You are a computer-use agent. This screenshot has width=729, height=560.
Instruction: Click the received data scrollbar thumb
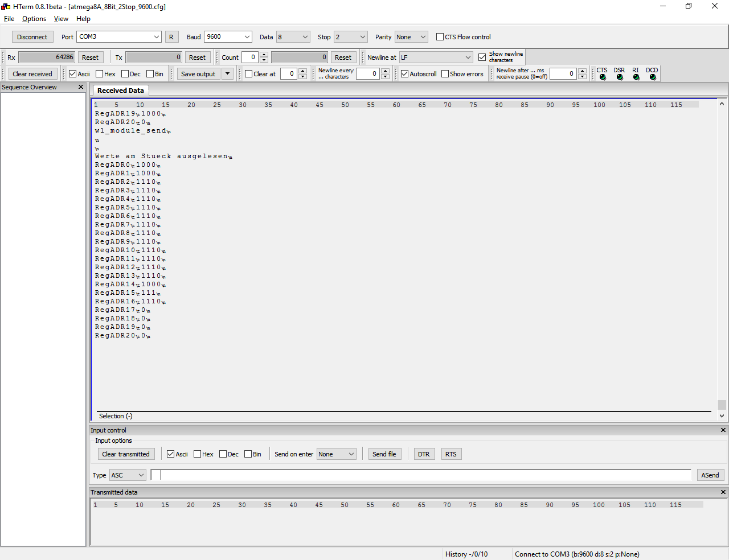point(722,405)
